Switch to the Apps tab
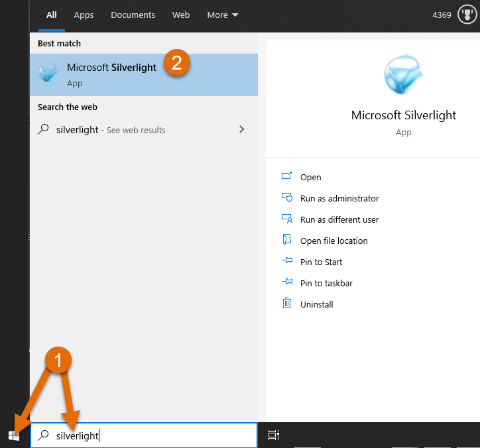Viewport: 480px width, 448px height. click(84, 15)
